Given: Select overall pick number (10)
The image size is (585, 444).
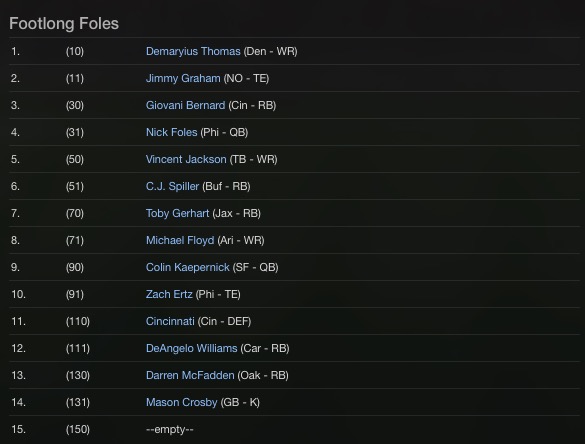Looking at the screenshot, I should 75,51.
